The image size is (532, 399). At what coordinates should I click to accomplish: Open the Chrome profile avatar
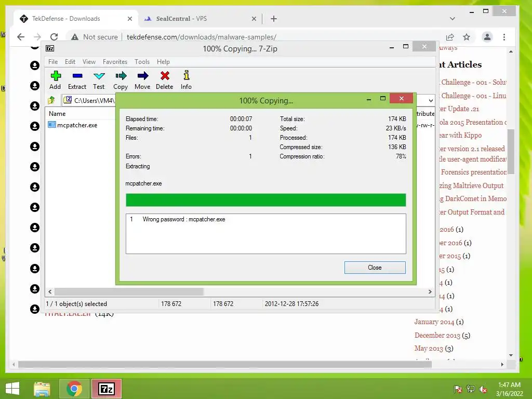click(x=487, y=37)
